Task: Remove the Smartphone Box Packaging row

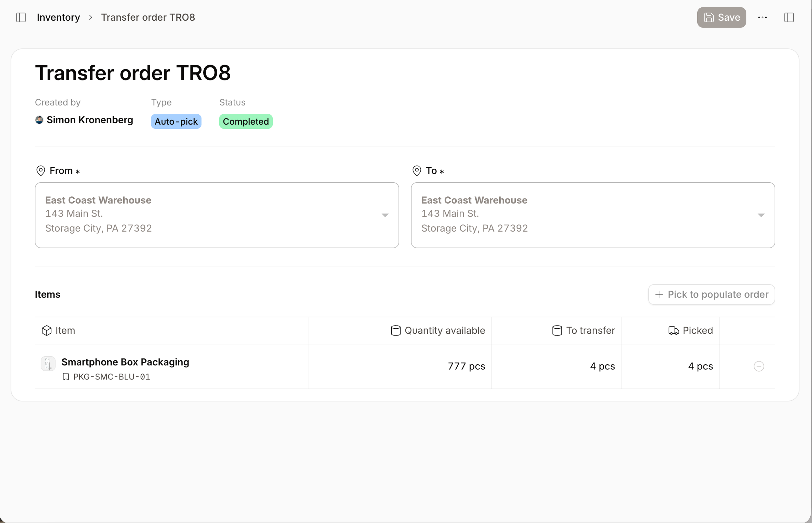Action: 759,366
